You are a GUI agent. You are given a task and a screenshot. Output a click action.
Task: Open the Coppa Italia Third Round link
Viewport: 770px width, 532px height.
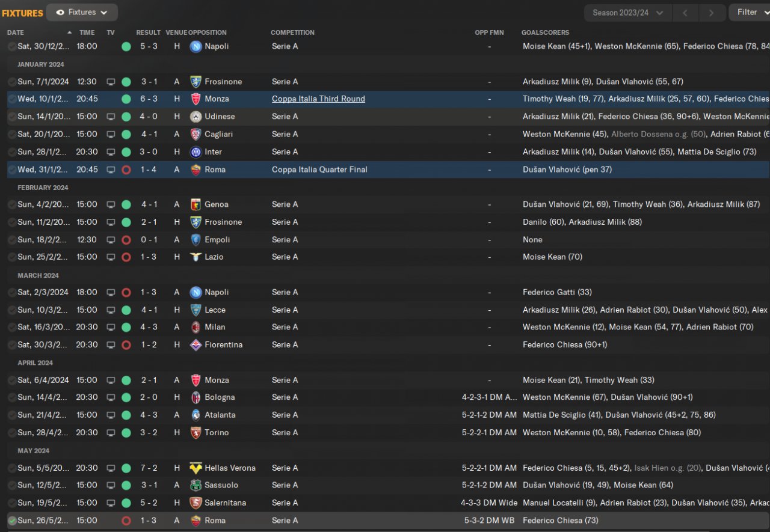pos(318,99)
